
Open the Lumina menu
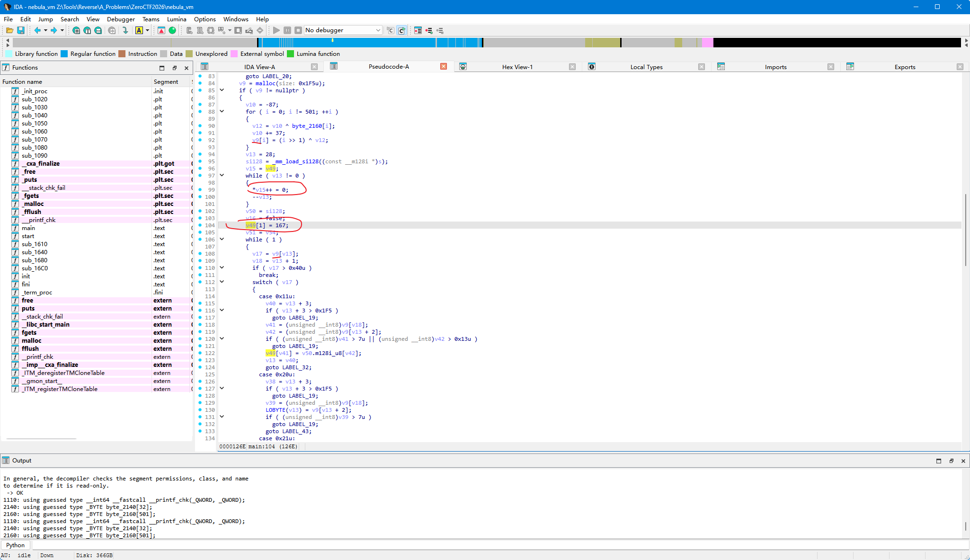coord(177,19)
